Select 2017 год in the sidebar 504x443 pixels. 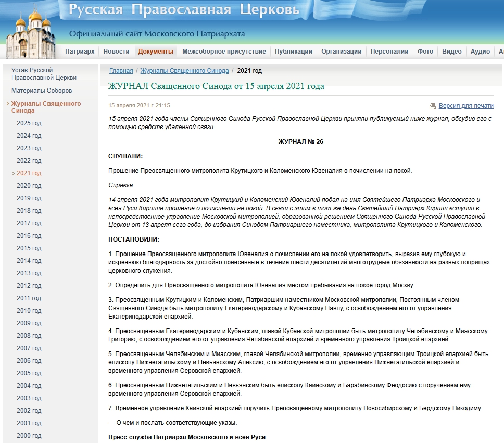[x=29, y=223]
